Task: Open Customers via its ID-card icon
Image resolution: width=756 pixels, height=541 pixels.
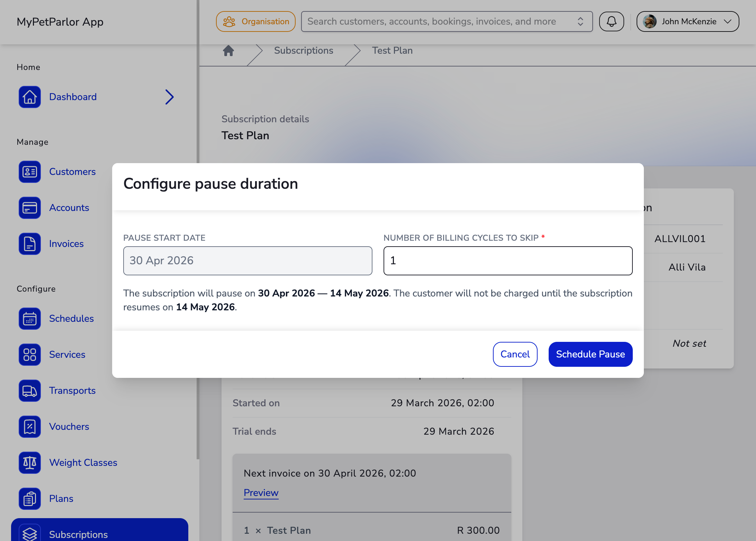Action: coord(30,172)
